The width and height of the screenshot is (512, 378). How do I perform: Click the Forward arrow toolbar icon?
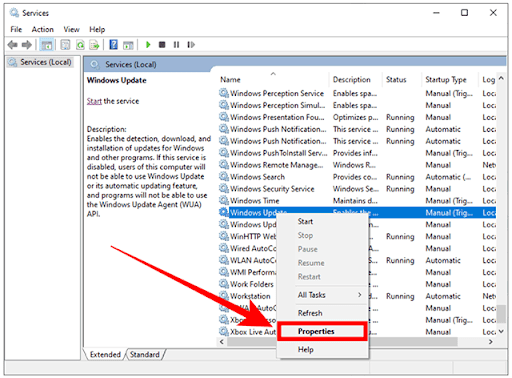[27, 45]
